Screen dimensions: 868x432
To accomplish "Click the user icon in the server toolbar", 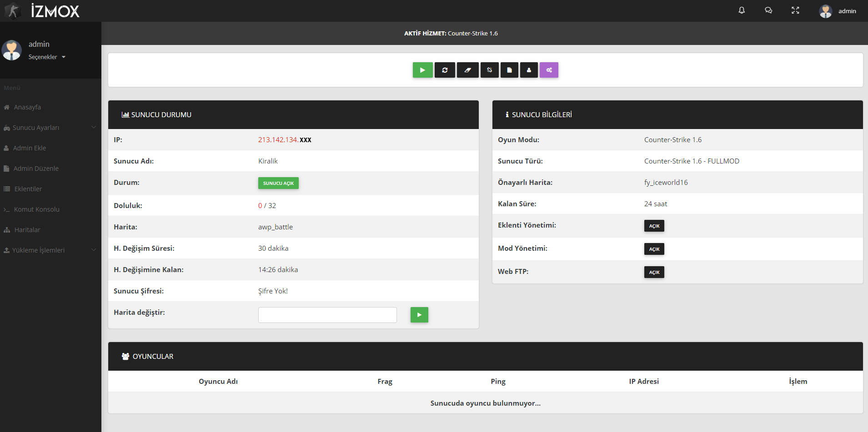I will [x=528, y=70].
